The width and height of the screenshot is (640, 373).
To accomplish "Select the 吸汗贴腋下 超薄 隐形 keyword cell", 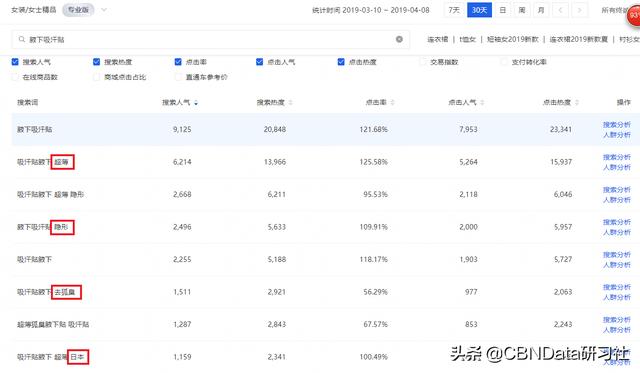I will [x=51, y=194].
